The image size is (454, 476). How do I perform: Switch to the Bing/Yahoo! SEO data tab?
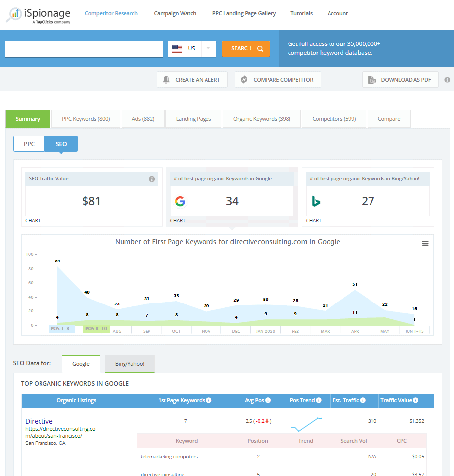coord(129,364)
